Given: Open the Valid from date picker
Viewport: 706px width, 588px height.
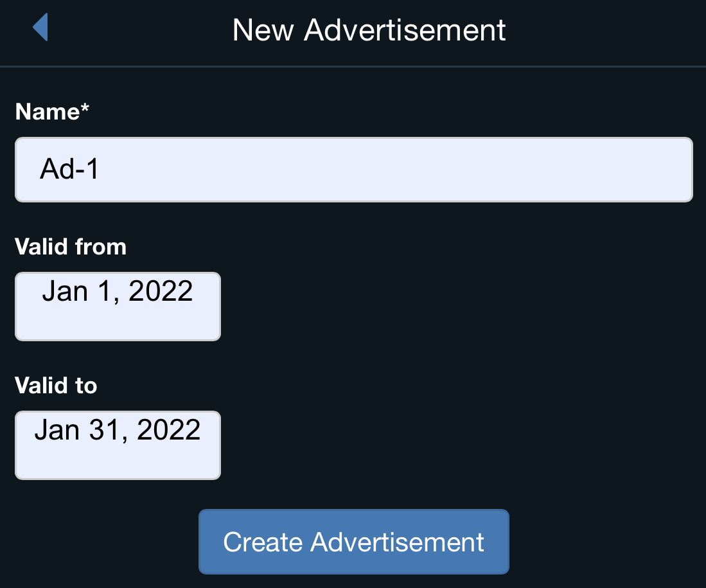Looking at the screenshot, I should point(118,307).
